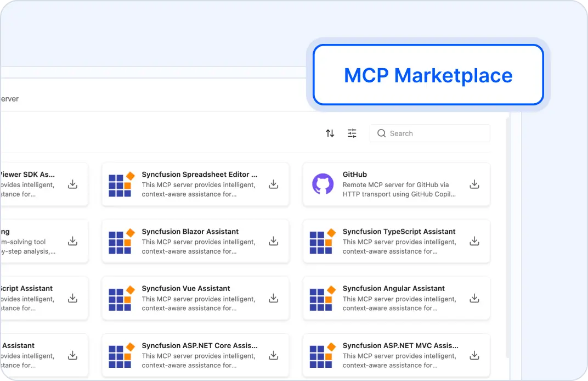Click download icon on Viewer SDK card
This screenshot has height=381, width=588.
click(x=72, y=184)
